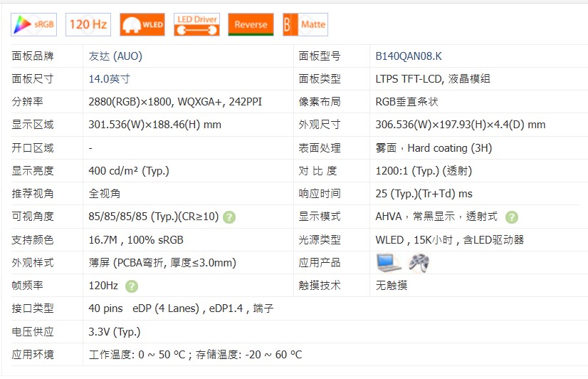
Task: Open help icon beside 85/85/85/85 viewing angle
Action: pos(229,217)
